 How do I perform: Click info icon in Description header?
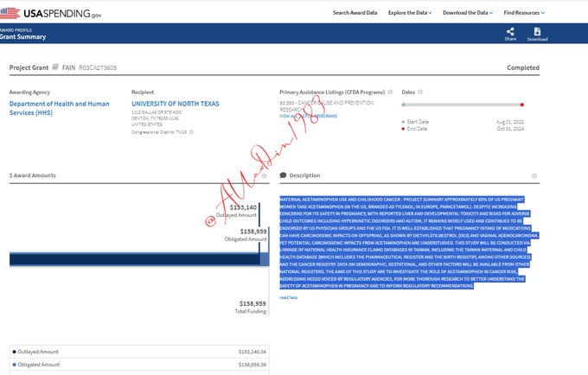535,175
